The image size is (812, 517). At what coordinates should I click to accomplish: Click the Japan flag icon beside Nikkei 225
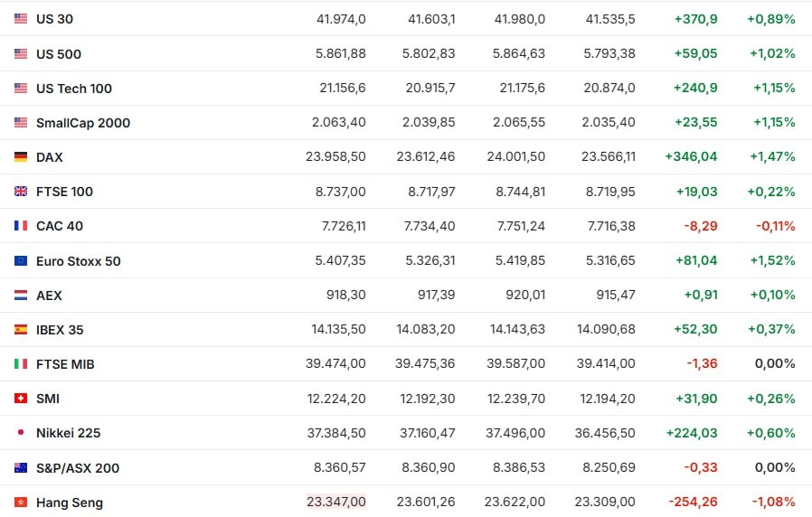(x=21, y=433)
